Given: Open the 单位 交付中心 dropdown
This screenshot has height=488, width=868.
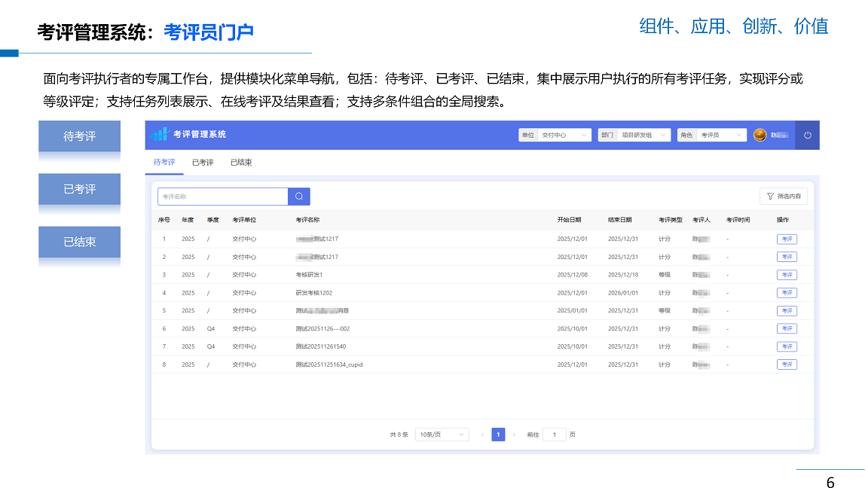Looking at the screenshot, I should [x=555, y=136].
